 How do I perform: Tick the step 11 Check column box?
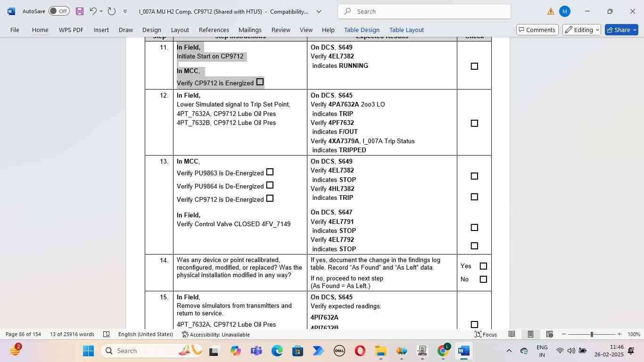click(474, 66)
